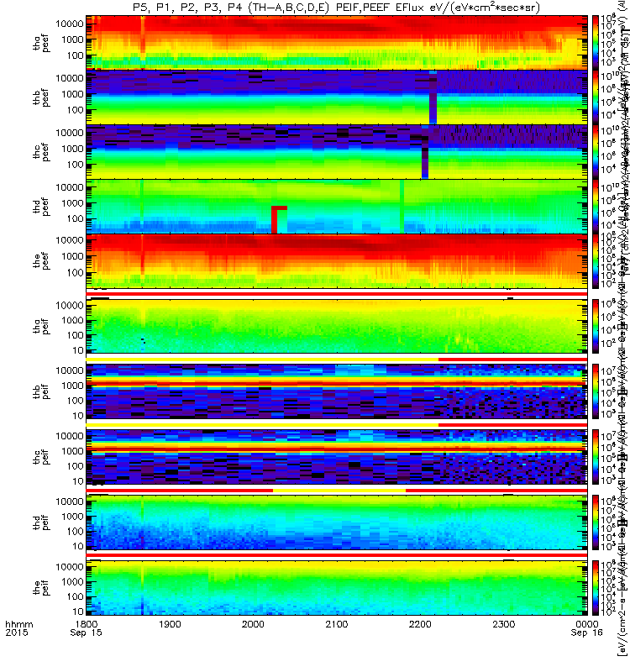Select the 'tha peif' panel label

tap(41, 327)
